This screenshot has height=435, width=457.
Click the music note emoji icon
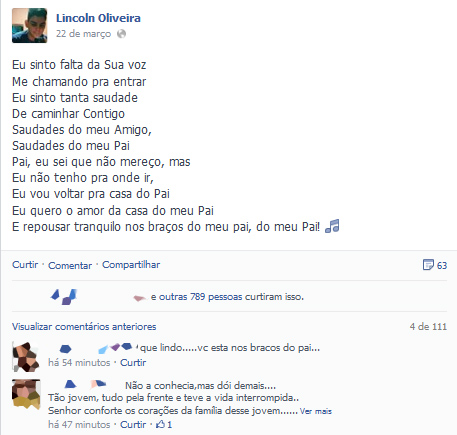(332, 226)
